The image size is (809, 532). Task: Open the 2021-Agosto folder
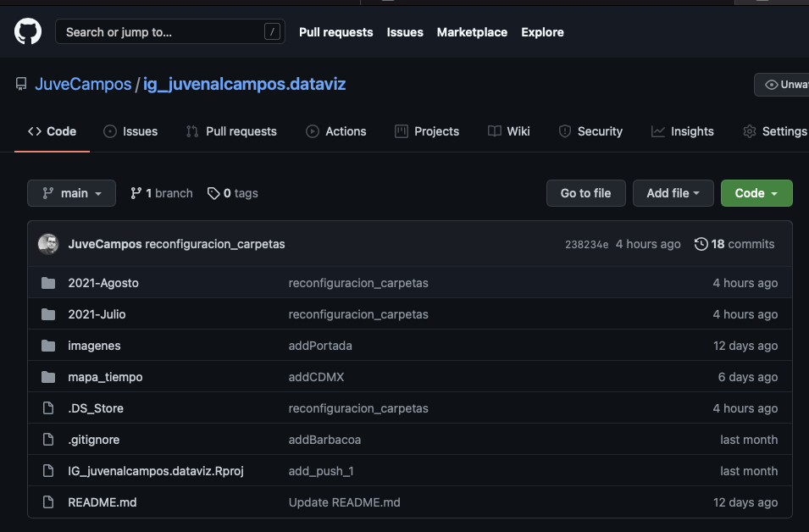pyautogui.click(x=103, y=283)
